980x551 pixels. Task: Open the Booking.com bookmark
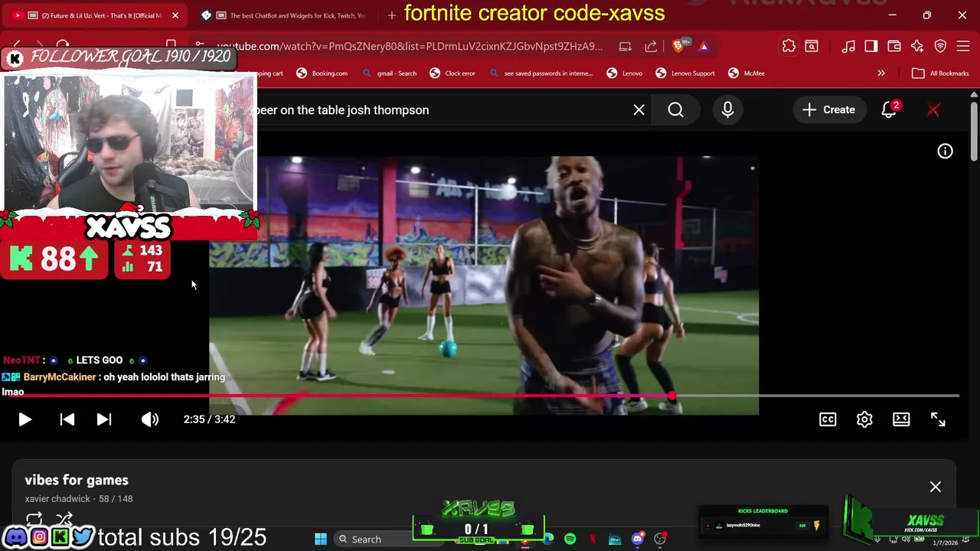(x=322, y=73)
